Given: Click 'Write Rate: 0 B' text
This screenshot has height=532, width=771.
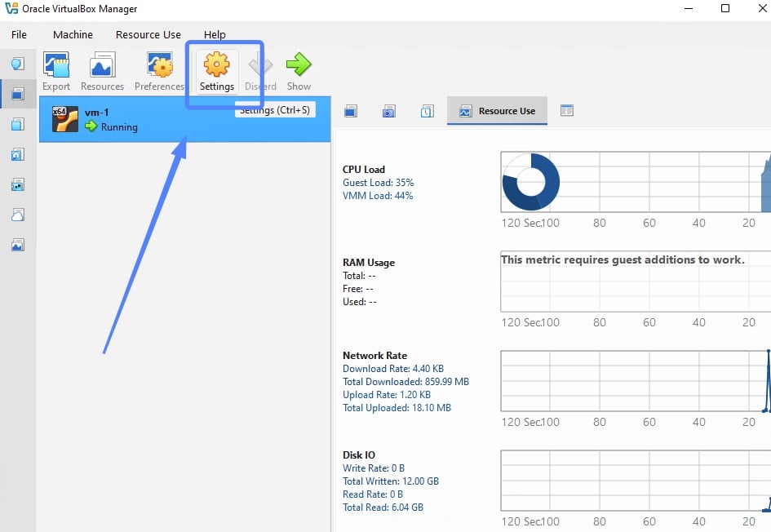Looking at the screenshot, I should [x=374, y=468].
